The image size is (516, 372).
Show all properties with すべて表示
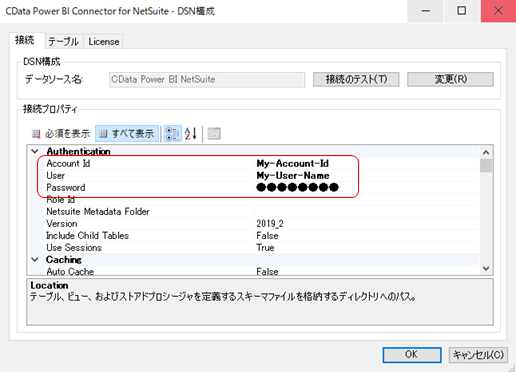127,134
